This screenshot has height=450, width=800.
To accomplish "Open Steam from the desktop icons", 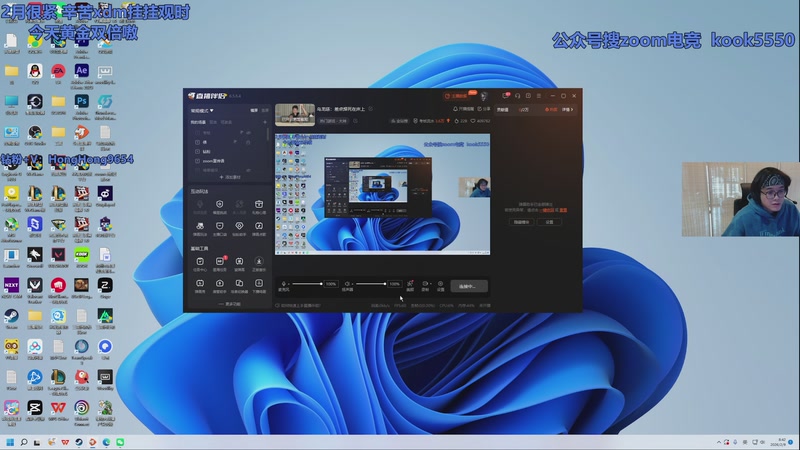I will click(11, 315).
